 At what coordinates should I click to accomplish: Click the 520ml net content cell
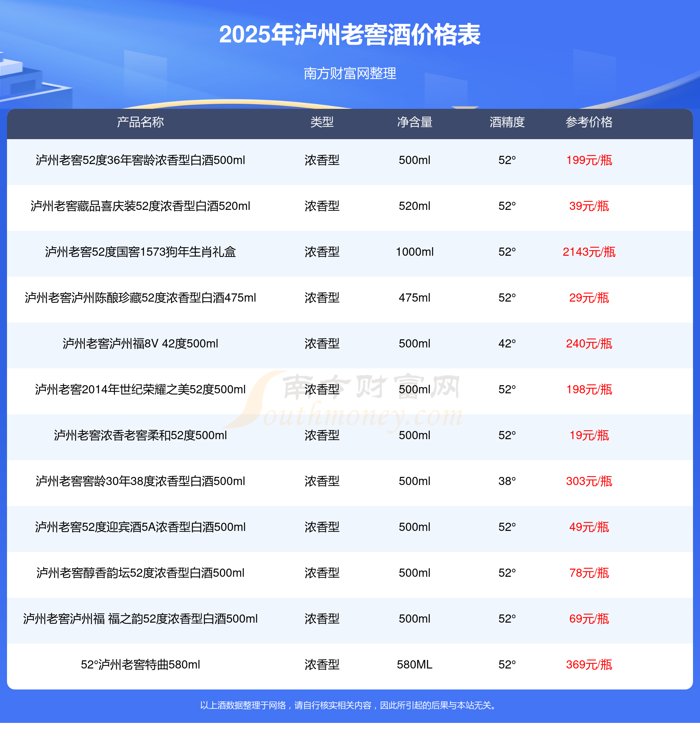click(415, 206)
